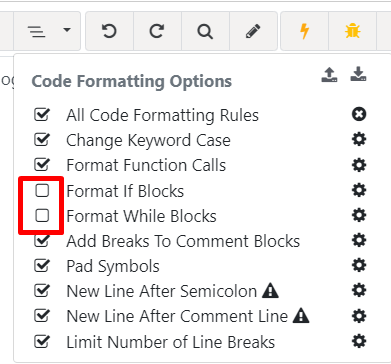The image size is (391, 364).
Task: Enable Format If Blocks checkbox
Action: (42, 191)
